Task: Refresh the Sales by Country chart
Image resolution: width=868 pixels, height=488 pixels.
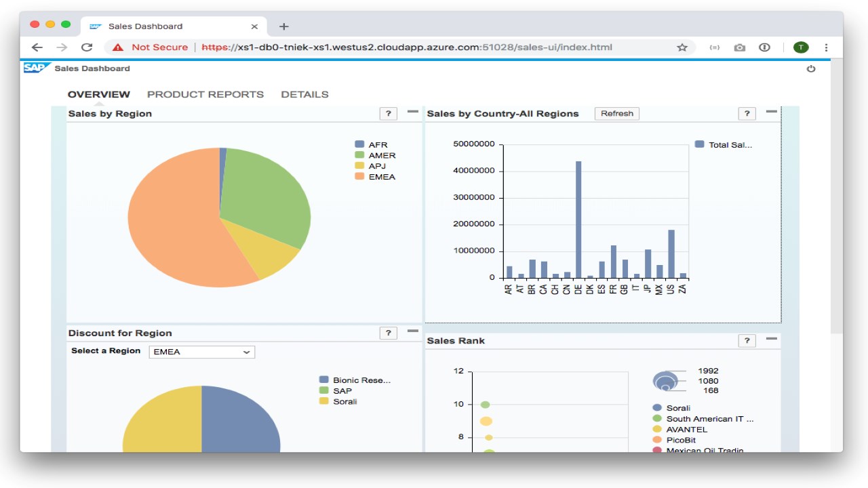Action: pyautogui.click(x=617, y=114)
